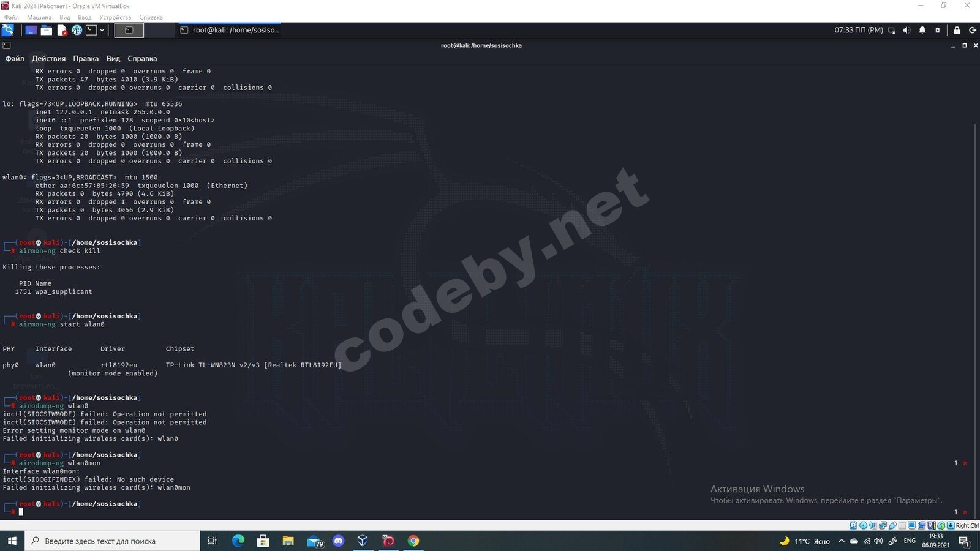Click the terminal window menu icon in title bar
The image size is (980, 551).
(7, 45)
